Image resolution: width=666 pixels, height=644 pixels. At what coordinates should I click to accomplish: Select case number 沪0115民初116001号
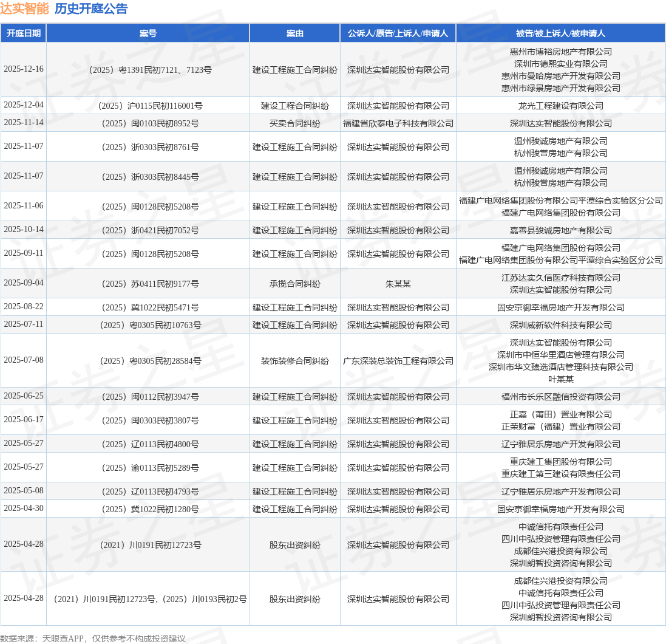150,106
